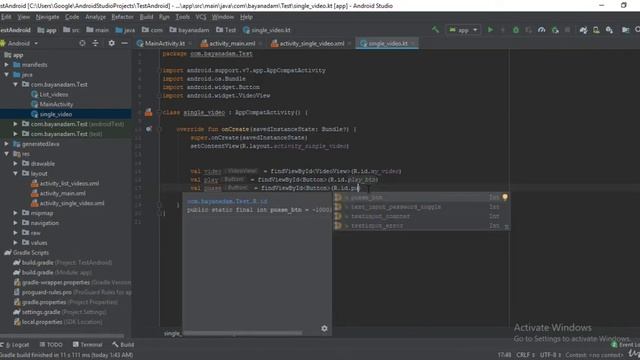Open the TODO tool window
The width and height of the screenshot is (640, 360).
tap(51, 344)
